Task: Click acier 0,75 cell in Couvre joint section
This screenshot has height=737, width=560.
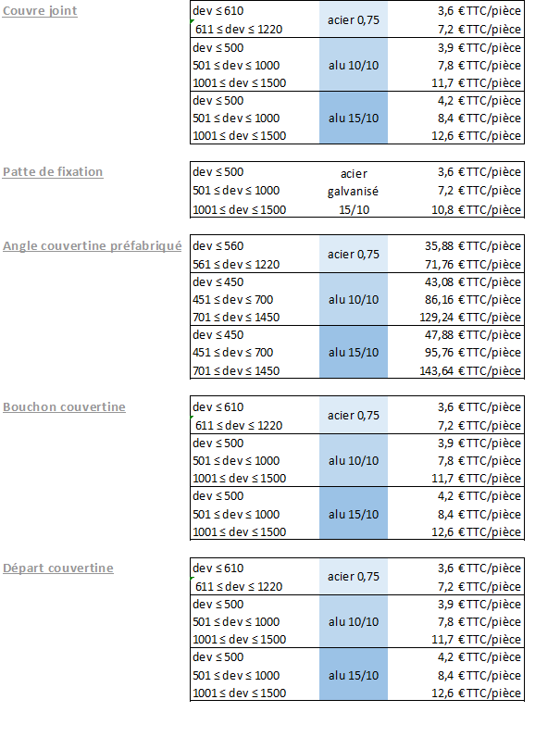Action: [x=354, y=20]
